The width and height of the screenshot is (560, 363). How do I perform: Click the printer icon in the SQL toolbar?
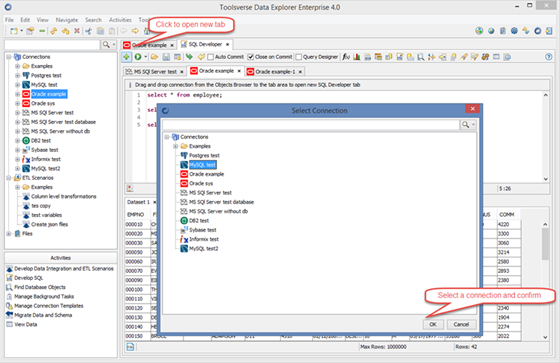pyautogui.click(x=368, y=57)
